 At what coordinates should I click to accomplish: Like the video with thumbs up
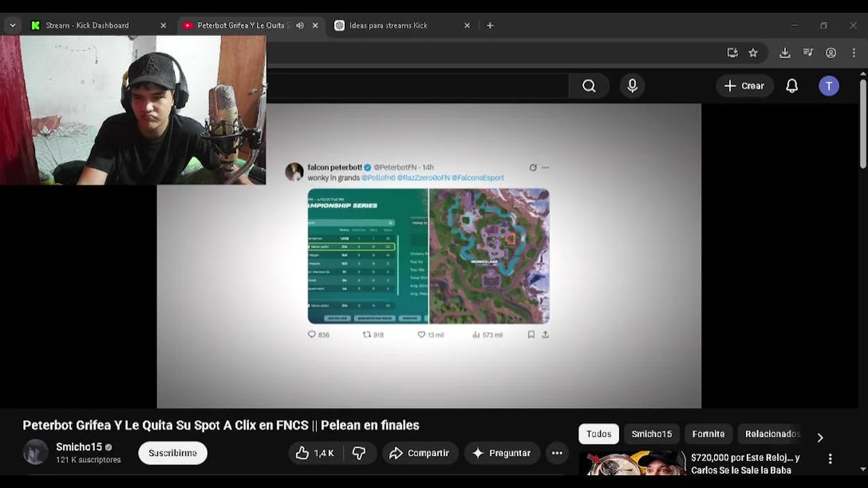(315, 453)
